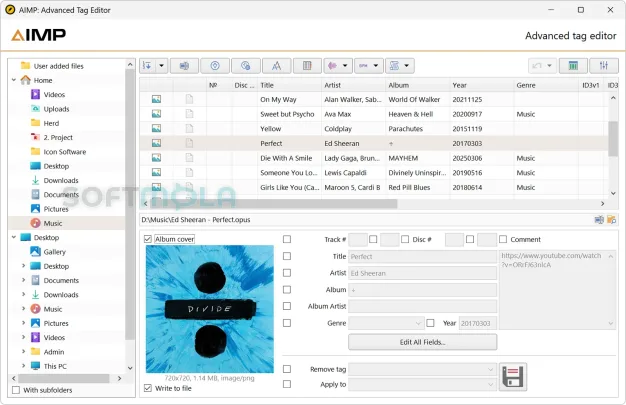Click the track list horizontal scrollbar thumb
The width and height of the screenshot is (626, 405).
273,204
